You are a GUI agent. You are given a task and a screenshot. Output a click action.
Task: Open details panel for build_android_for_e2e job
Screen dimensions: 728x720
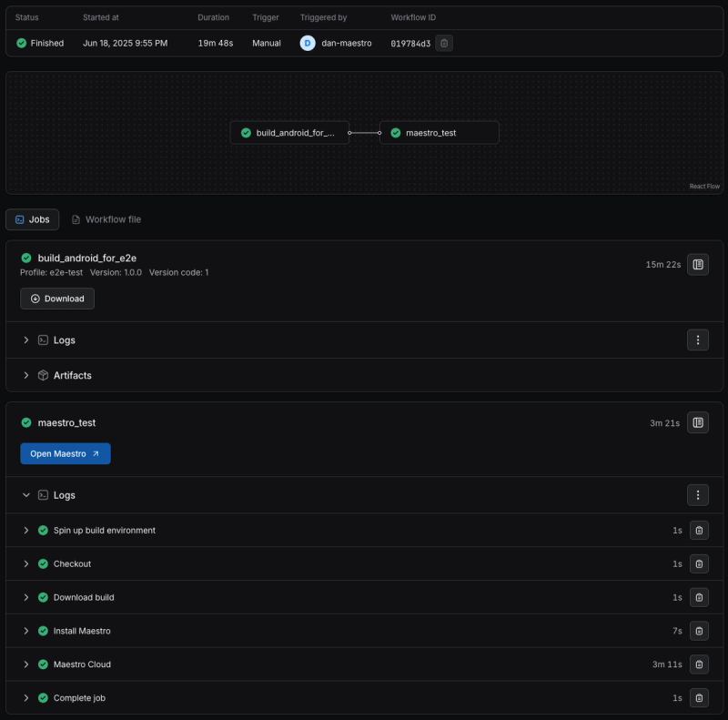698,264
